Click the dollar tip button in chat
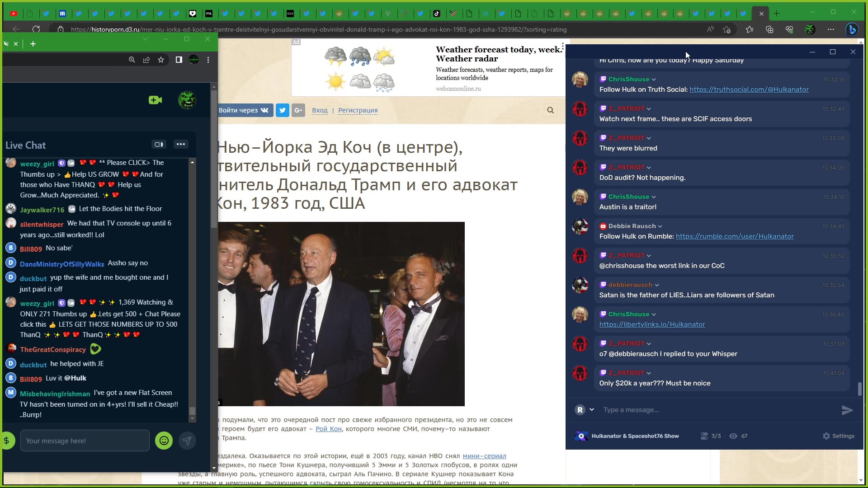Viewport: 868px width, 488px height. point(7,441)
